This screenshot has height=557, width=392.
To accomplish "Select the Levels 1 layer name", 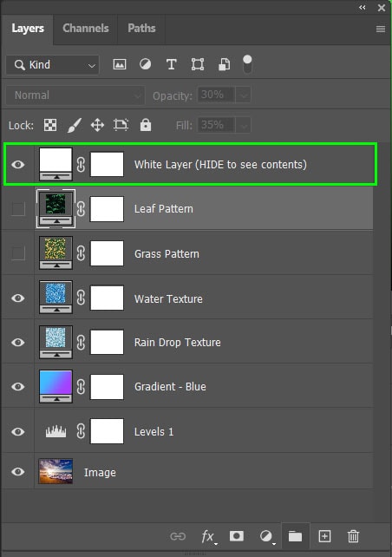I will pyautogui.click(x=154, y=431).
